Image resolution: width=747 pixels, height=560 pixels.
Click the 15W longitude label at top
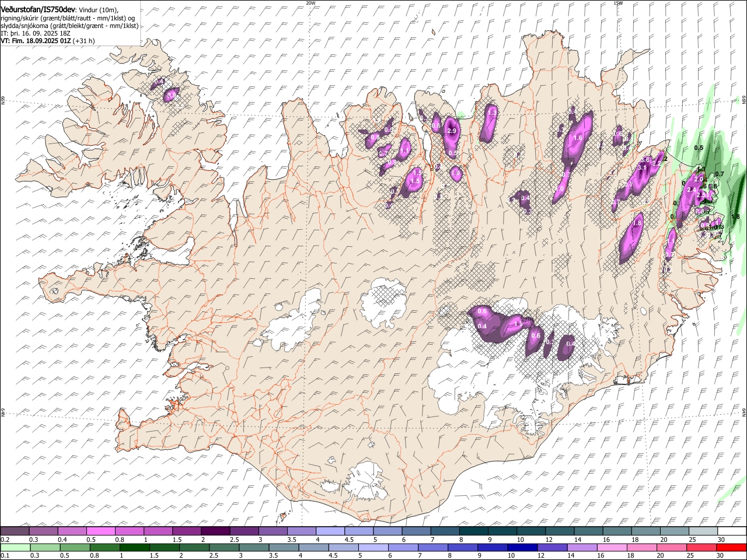pyautogui.click(x=618, y=2)
